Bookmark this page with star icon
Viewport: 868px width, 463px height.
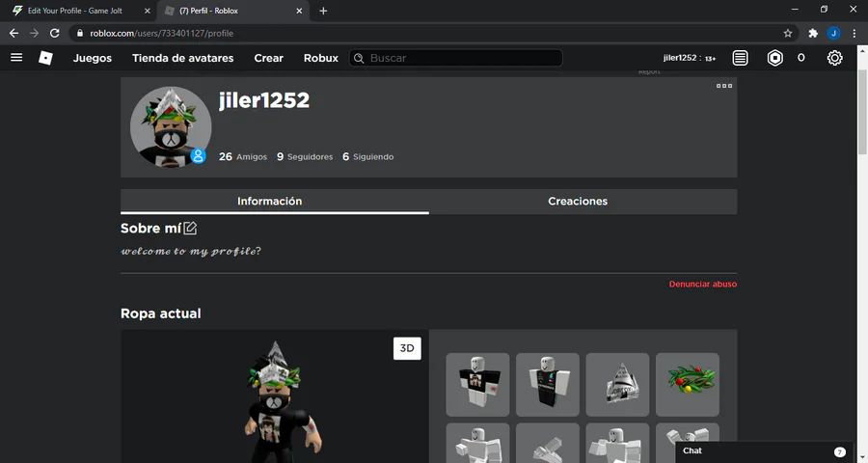[788, 33]
